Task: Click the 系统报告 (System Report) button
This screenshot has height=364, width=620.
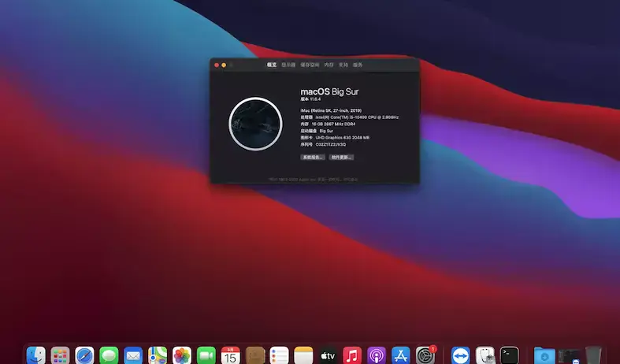Action: click(313, 157)
